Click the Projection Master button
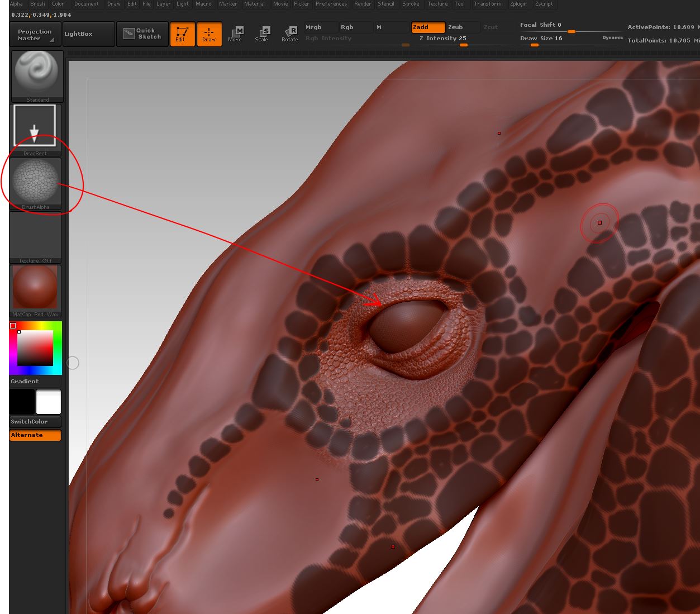This screenshot has width=700, height=614. (35, 35)
